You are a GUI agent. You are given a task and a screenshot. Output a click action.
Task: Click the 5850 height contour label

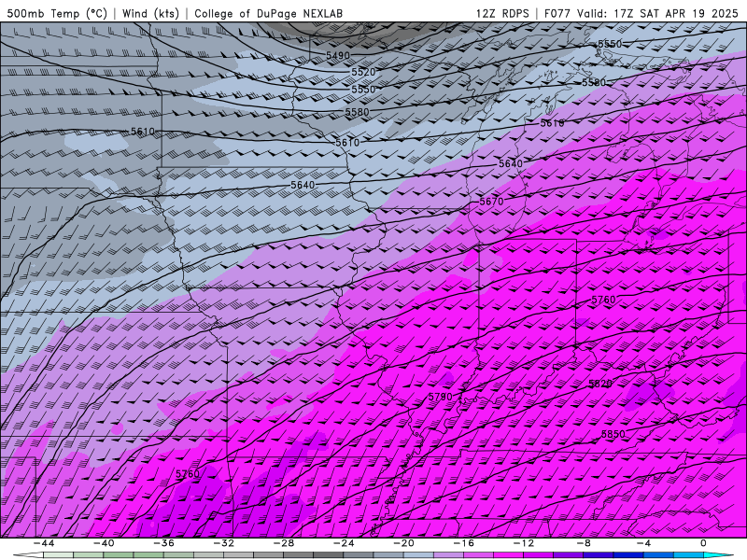(x=613, y=434)
